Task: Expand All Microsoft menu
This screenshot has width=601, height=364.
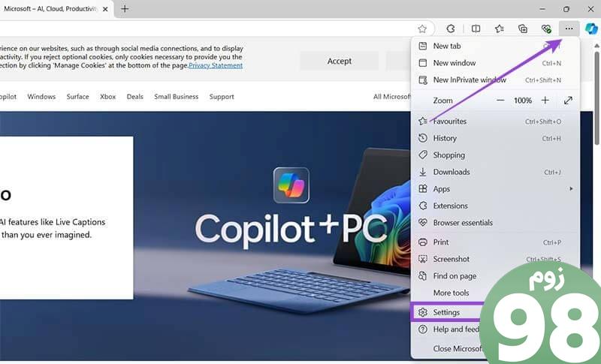Action: point(391,97)
